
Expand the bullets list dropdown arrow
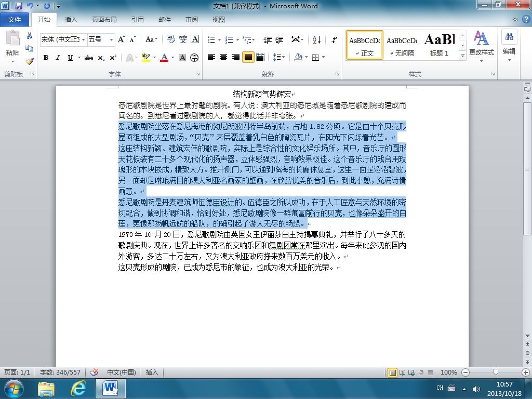click(x=219, y=39)
